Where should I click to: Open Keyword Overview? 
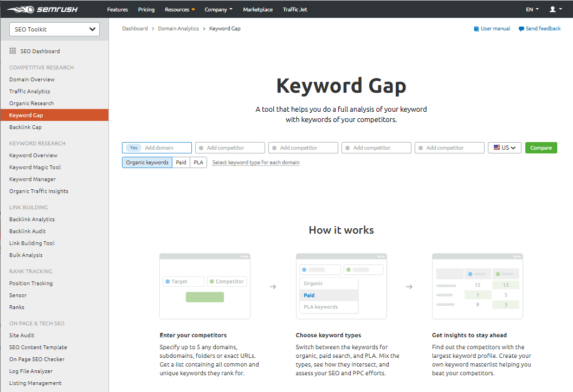pyautogui.click(x=33, y=155)
